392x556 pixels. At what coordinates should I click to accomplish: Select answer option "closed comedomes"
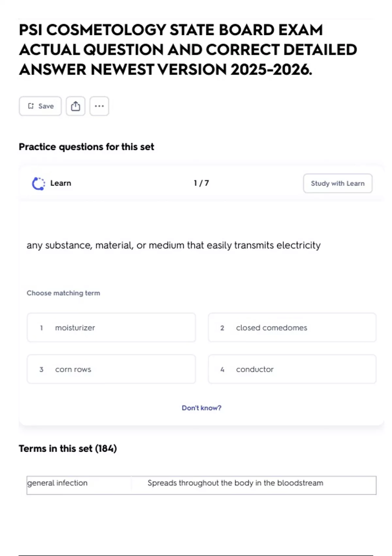(x=292, y=328)
